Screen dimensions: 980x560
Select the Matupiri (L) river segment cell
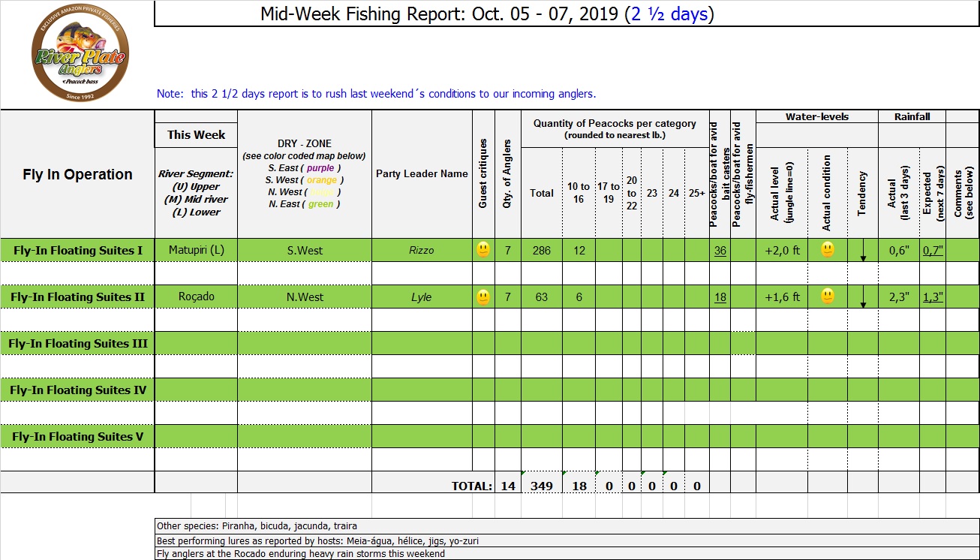coord(196,250)
